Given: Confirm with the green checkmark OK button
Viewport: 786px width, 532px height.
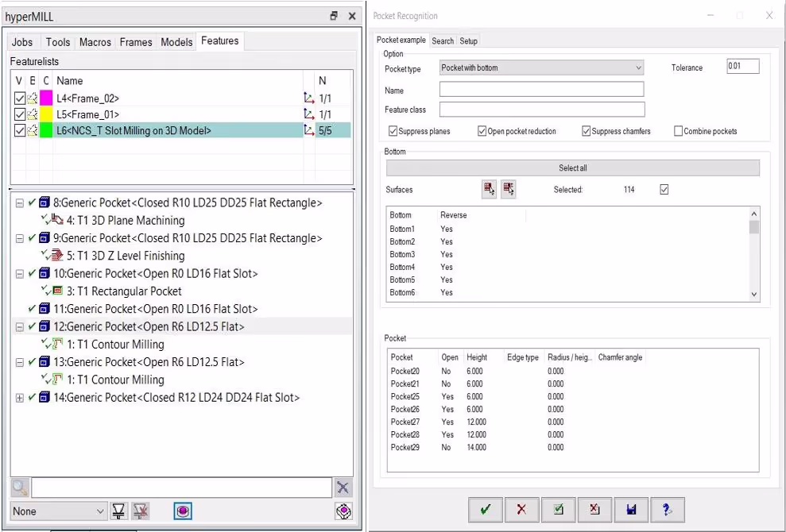Looking at the screenshot, I should [486, 510].
